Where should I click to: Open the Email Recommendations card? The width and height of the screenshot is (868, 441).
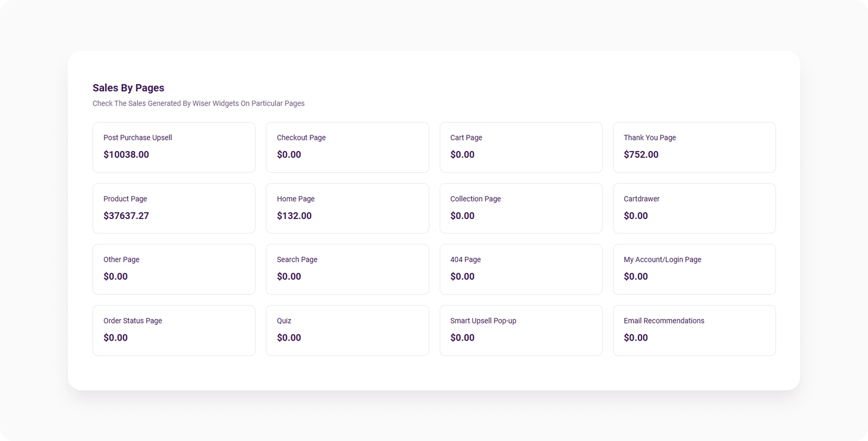click(694, 330)
